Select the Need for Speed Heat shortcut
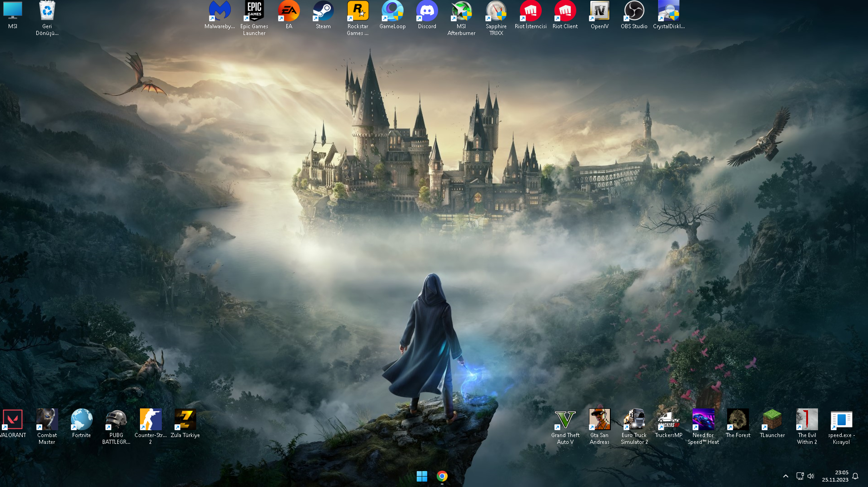 click(703, 427)
